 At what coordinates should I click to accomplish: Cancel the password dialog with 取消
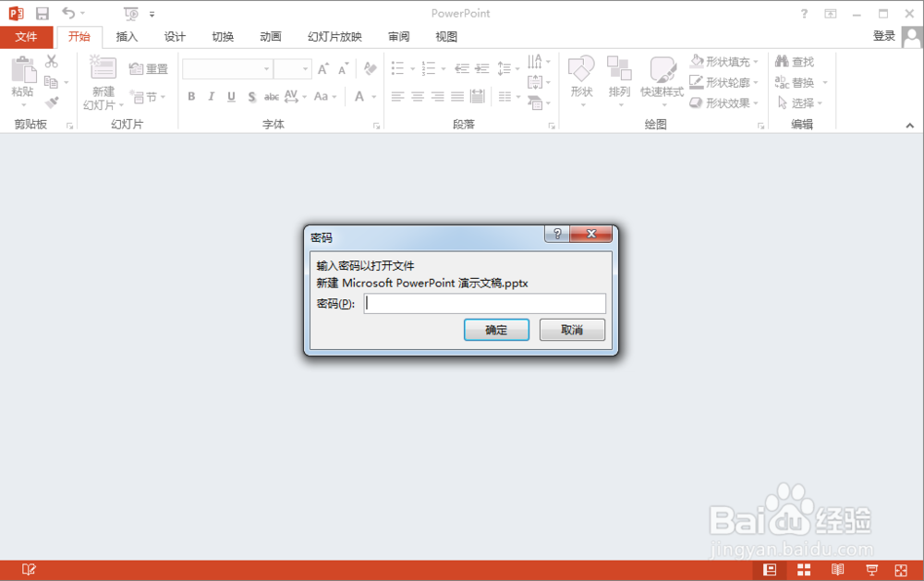572,330
